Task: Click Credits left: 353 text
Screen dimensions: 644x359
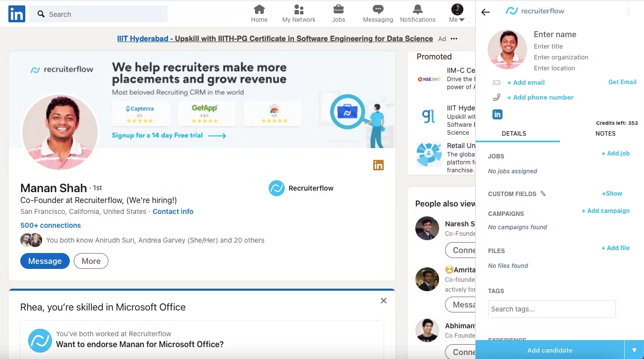Action: tap(617, 123)
